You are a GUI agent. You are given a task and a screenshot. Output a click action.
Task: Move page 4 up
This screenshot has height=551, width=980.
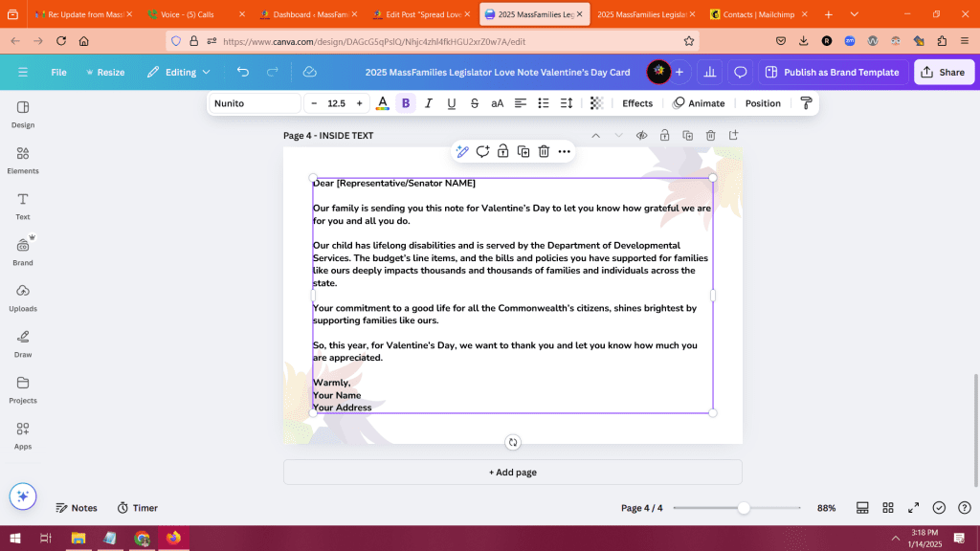[x=595, y=136]
